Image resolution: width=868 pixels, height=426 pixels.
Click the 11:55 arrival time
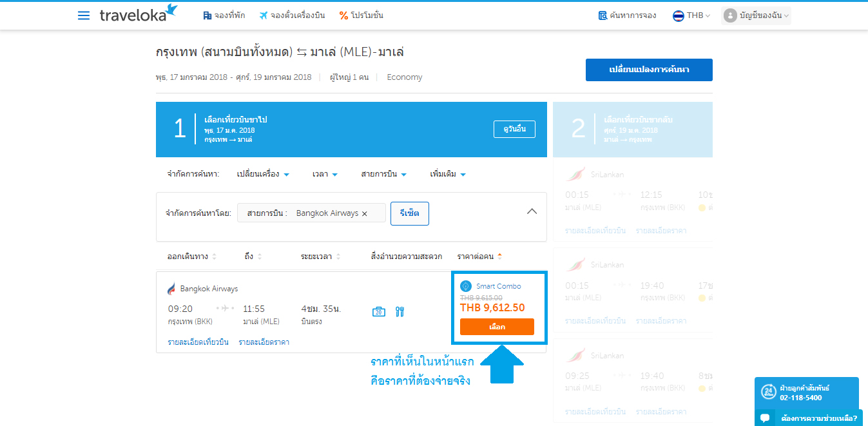254,309
